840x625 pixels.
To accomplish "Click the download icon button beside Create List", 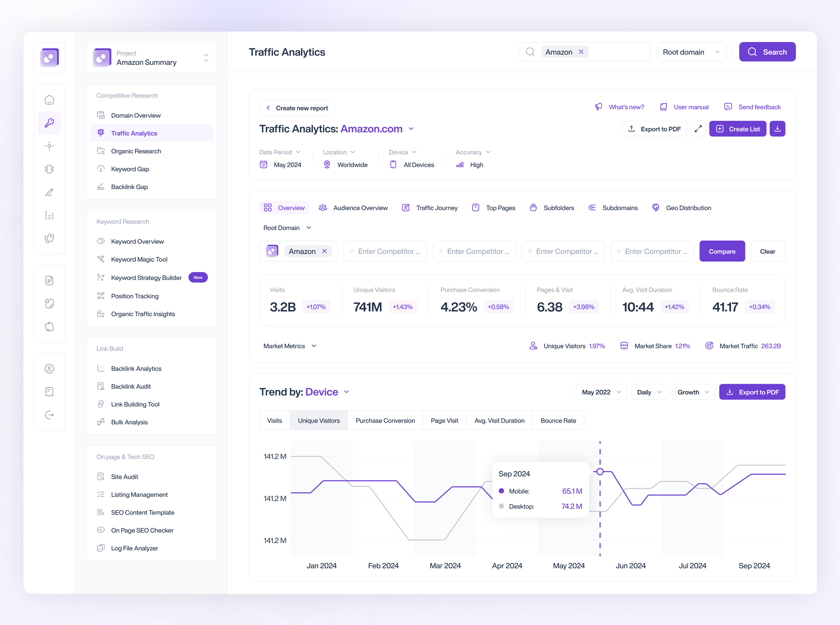I will pyautogui.click(x=777, y=129).
